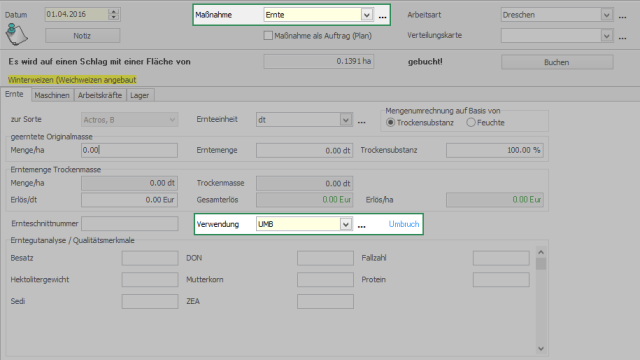Click the 'Mengenumrechnung auf Basis von' label
The height and width of the screenshot is (360, 640).
coord(443,111)
